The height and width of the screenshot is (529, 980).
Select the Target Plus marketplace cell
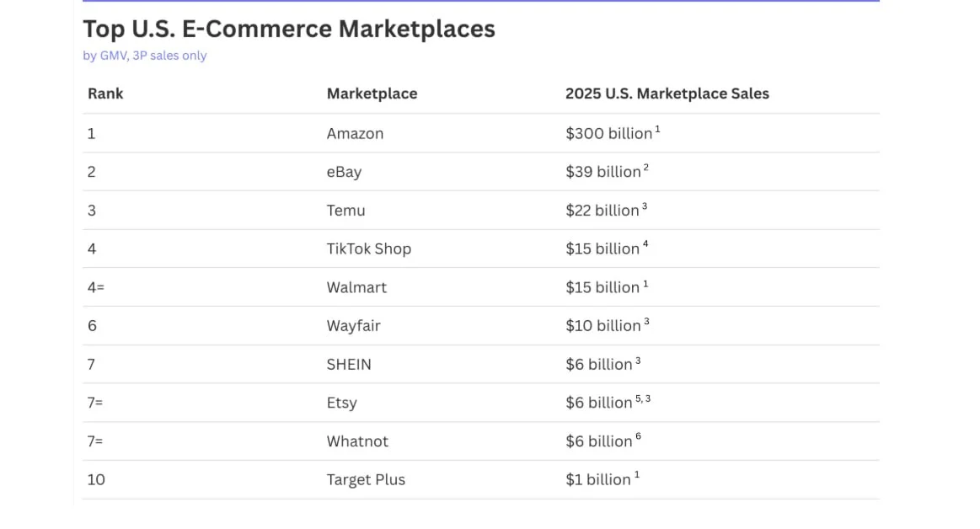point(366,479)
